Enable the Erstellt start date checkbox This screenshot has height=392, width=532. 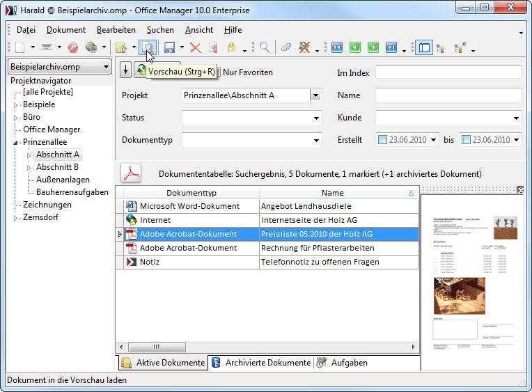pos(382,140)
